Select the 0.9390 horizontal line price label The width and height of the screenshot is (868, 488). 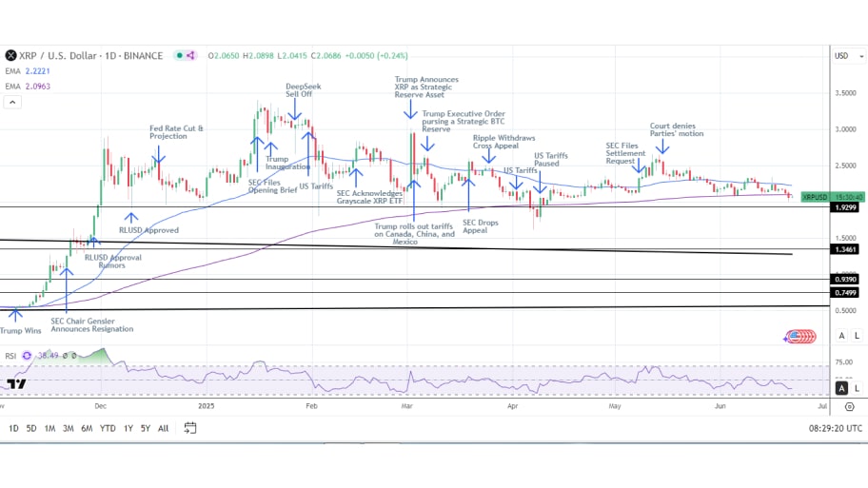[x=845, y=280]
